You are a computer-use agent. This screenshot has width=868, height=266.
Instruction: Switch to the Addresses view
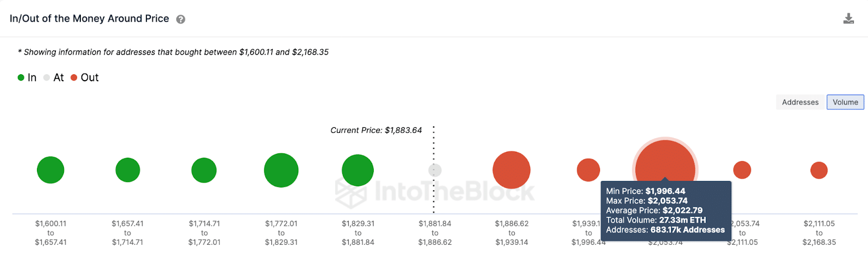click(800, 102)
